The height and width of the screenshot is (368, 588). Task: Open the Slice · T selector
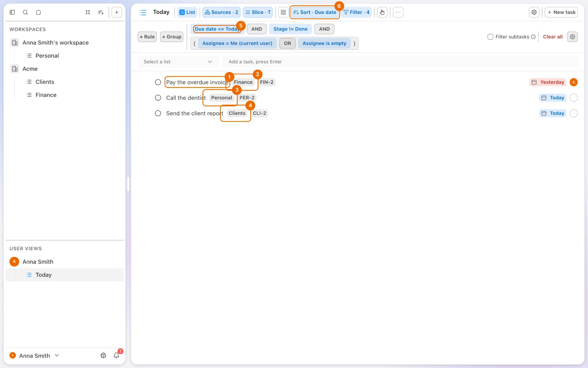coord(258,12)
